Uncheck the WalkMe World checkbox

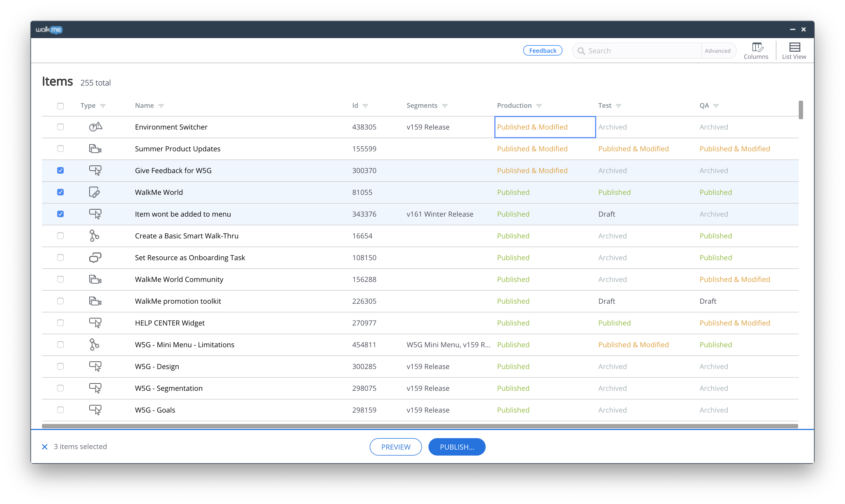60,192
